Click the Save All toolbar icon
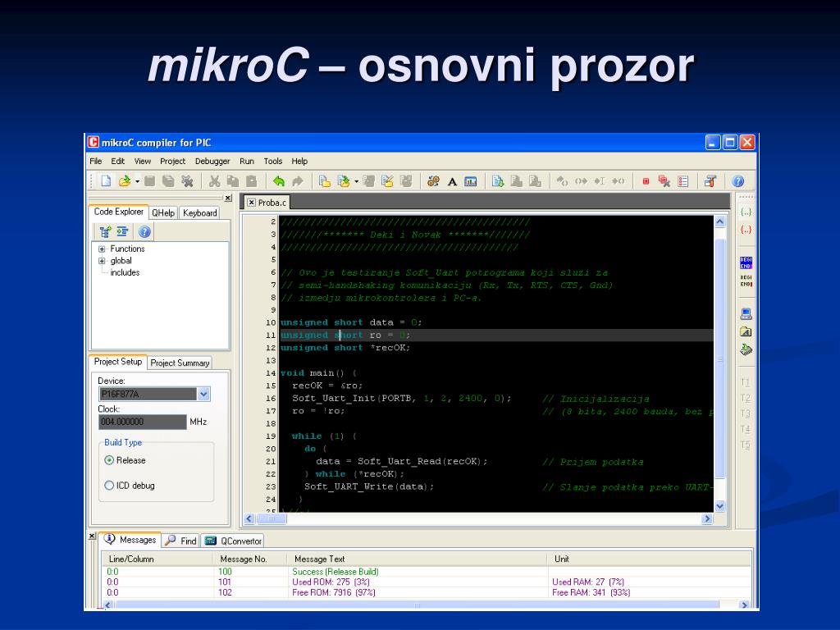Screen dimensions: 840x630 pyautogui.click(x=168, y=181)
